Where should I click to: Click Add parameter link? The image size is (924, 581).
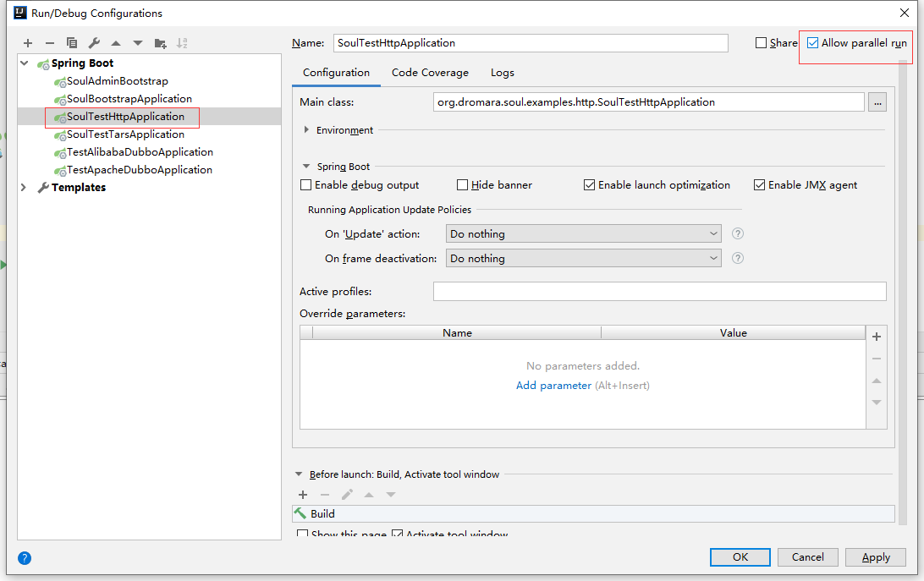coord(553,386)
